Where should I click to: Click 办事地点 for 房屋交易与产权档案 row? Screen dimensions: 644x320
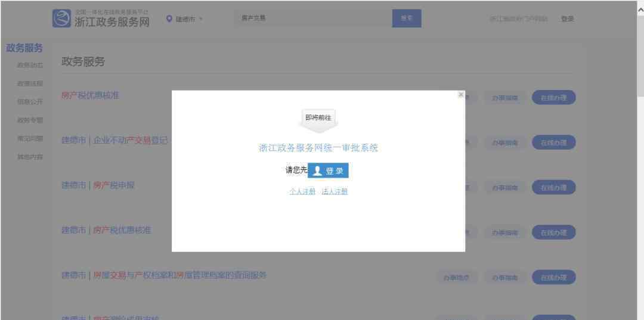[456, 277]
